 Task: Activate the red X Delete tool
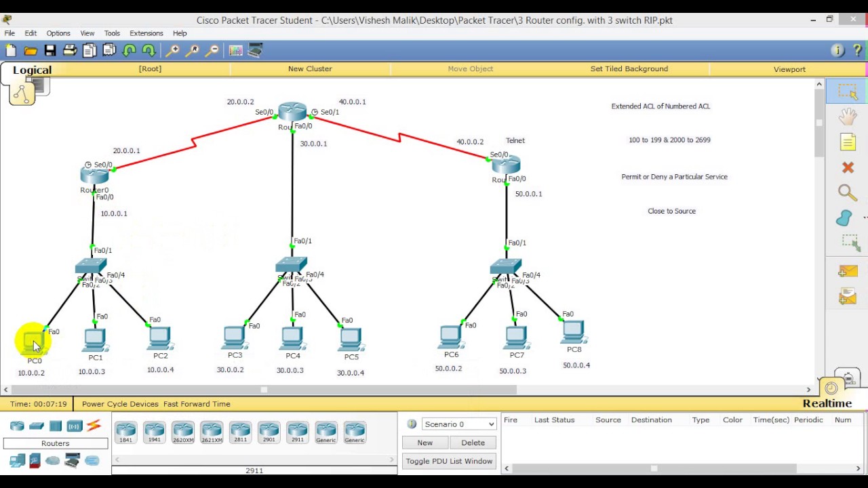tap(848, 167)
